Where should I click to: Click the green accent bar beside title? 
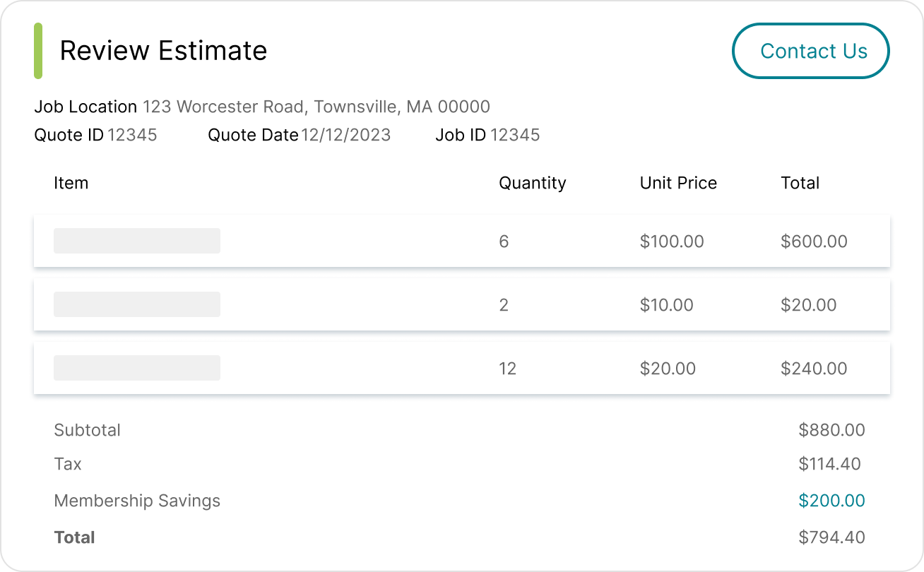(38, 51)
